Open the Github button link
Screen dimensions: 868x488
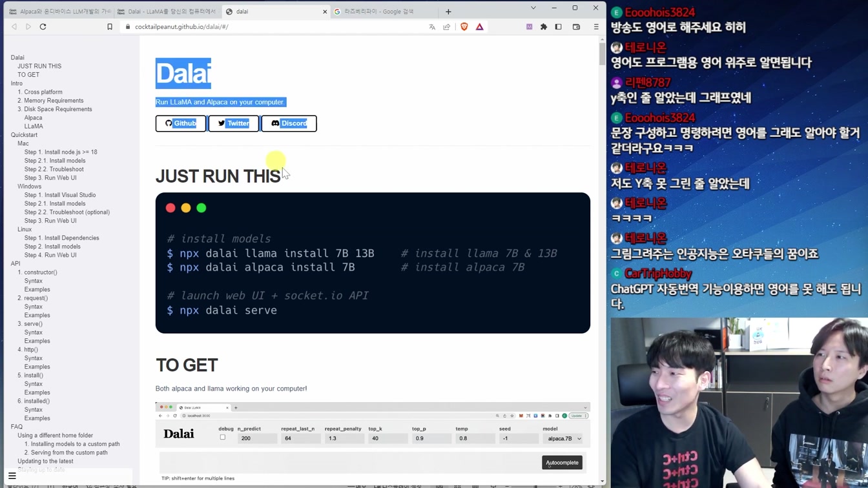pyautogui.click(x=181, y=123)
